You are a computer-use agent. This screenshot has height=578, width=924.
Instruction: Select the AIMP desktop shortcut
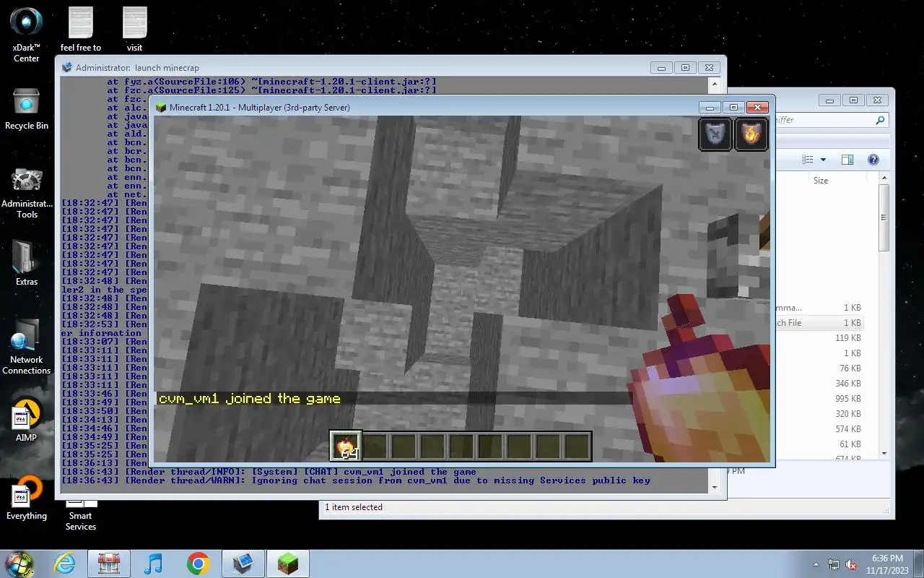pyautogui.click(x=27, y=419)
